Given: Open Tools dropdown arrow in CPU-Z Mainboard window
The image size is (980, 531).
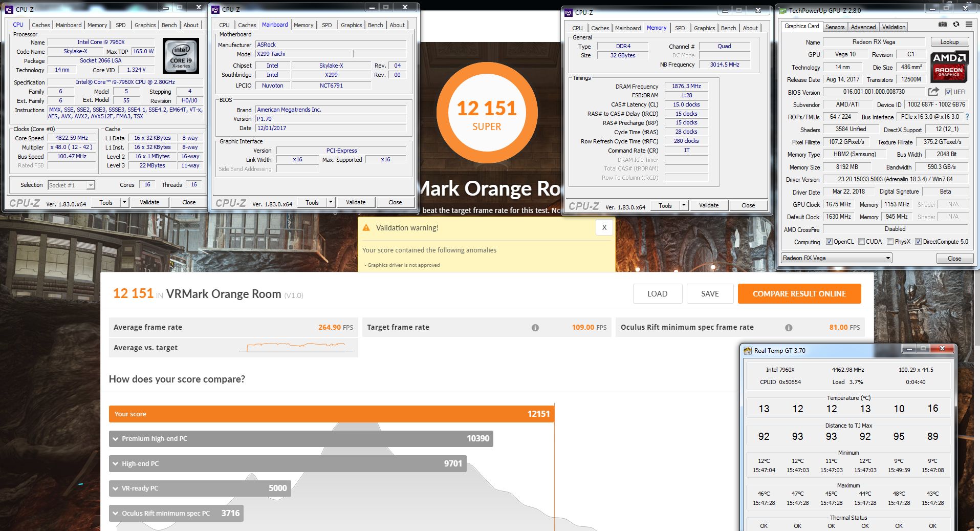Looking at the screenshot, I should [x=331, y=202].
